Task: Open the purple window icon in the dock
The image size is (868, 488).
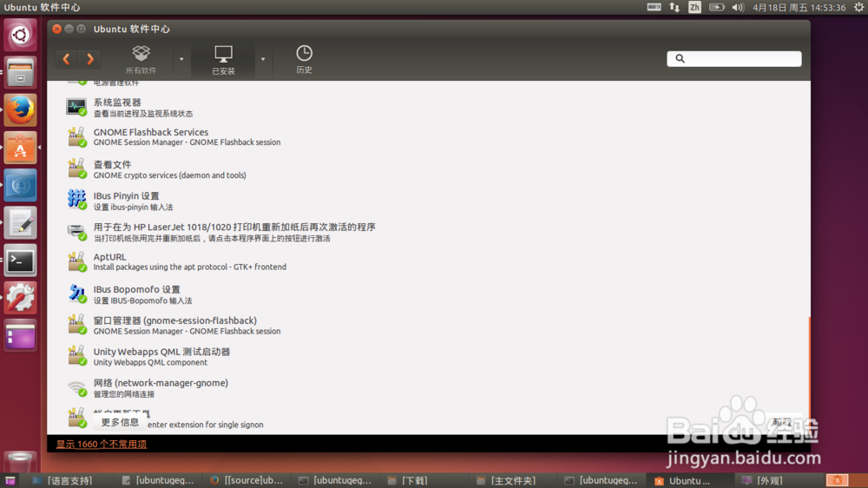Action: [x=21, y=336]
